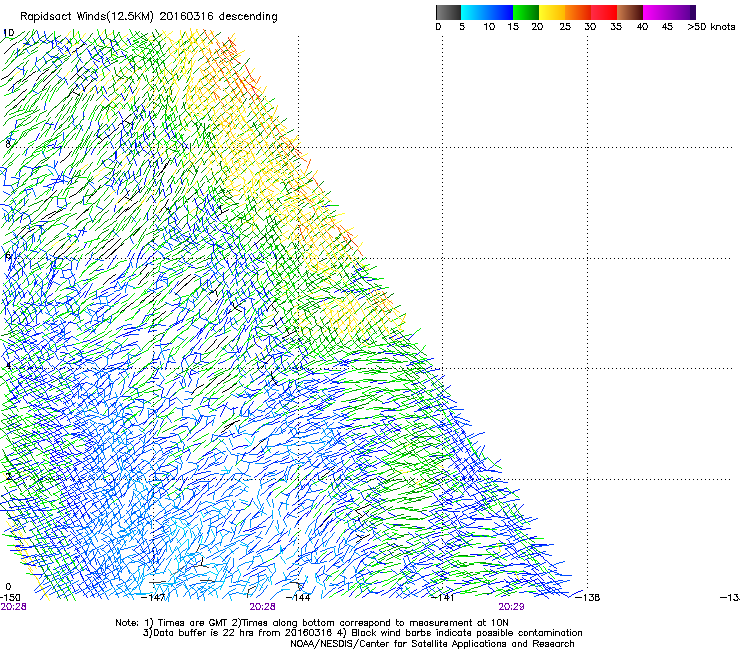The width and height of the screenshot is (740, 650).
Task: Click longitude label '-144' on bottom axis
Action: coord(298,598)
